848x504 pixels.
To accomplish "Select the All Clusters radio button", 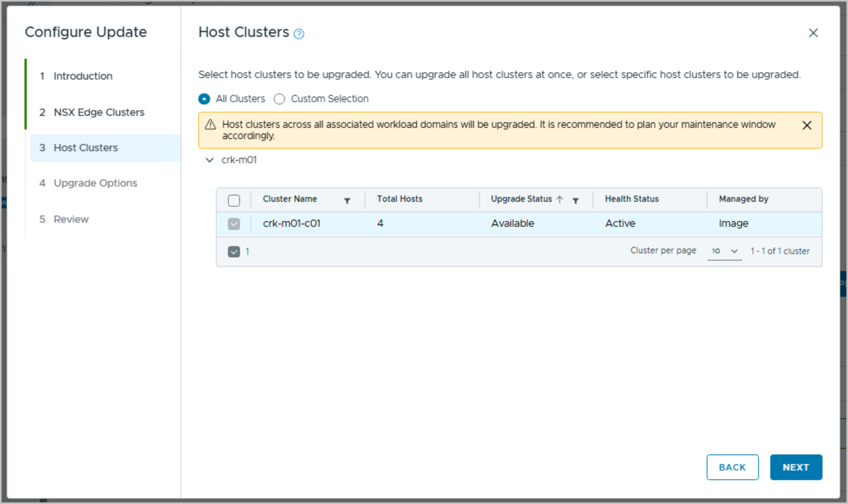I will tap(204, 99).
